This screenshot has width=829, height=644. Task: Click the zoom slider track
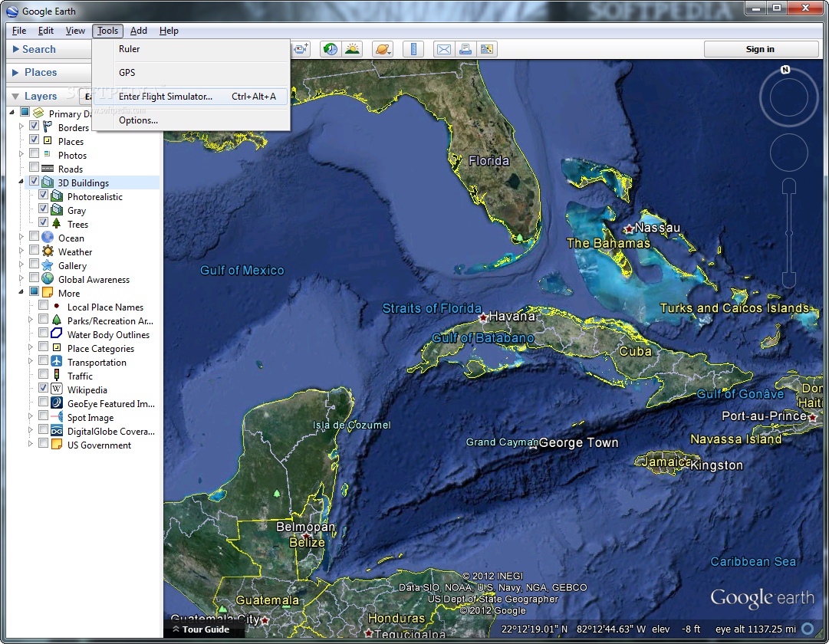pyautogui.click(x=789, y=232)
